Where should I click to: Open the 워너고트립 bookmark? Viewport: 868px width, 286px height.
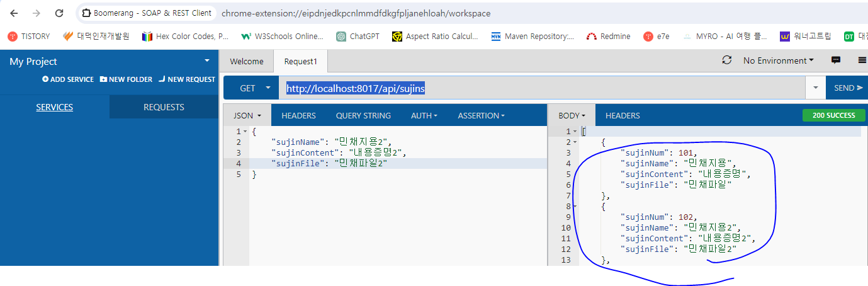(806, 37)
